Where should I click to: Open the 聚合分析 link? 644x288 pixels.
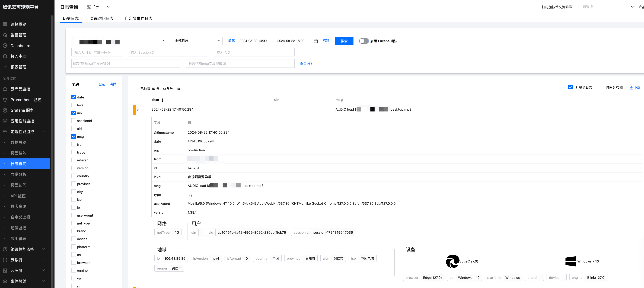(x=307, y=63)
